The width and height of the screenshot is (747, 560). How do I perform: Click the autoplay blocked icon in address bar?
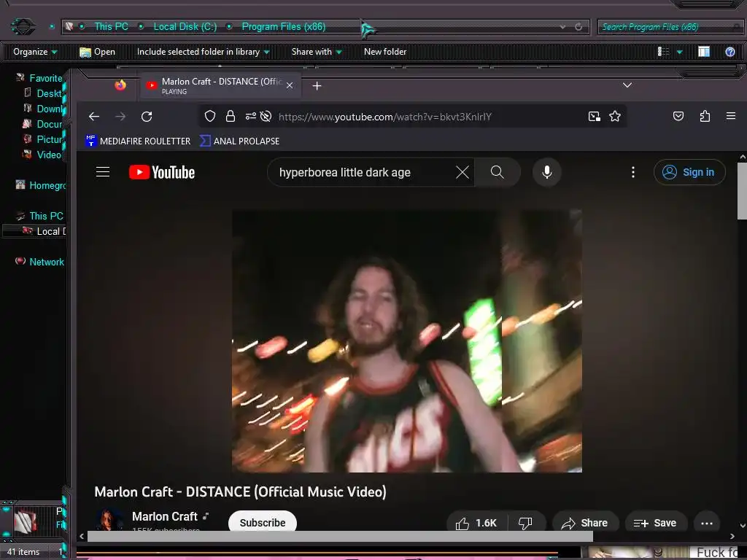click(266, 116)
